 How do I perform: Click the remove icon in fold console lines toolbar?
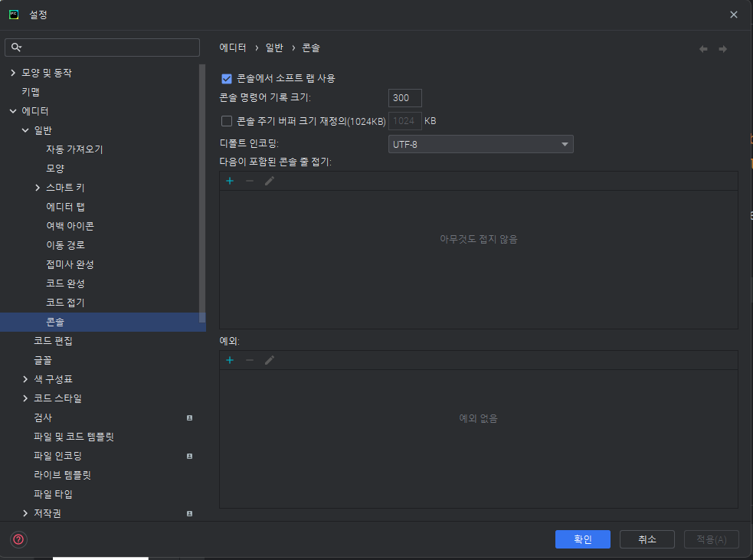249,181
